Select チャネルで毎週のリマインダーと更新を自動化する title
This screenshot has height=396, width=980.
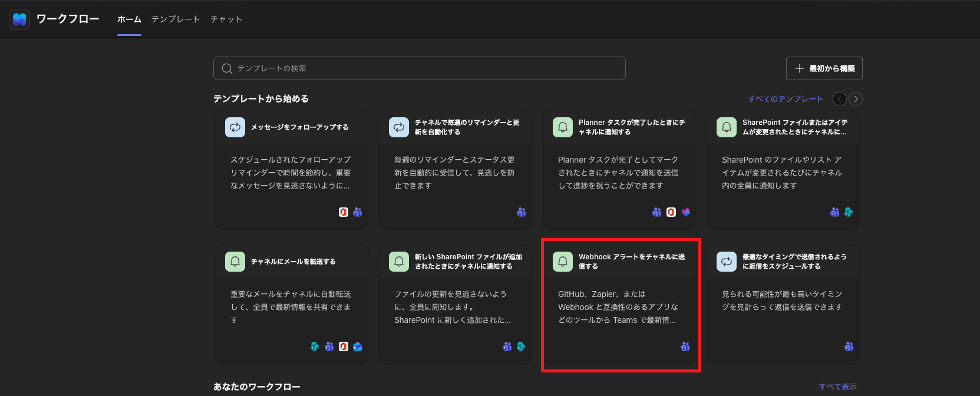[467, 127]
